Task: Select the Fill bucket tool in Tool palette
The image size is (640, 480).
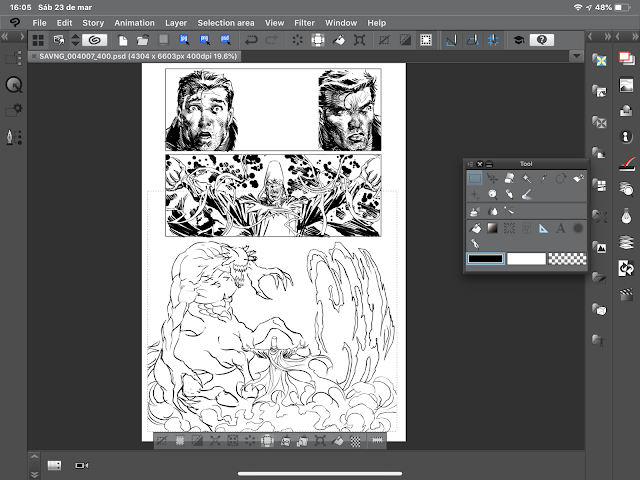Action: [x=475, y=228]
